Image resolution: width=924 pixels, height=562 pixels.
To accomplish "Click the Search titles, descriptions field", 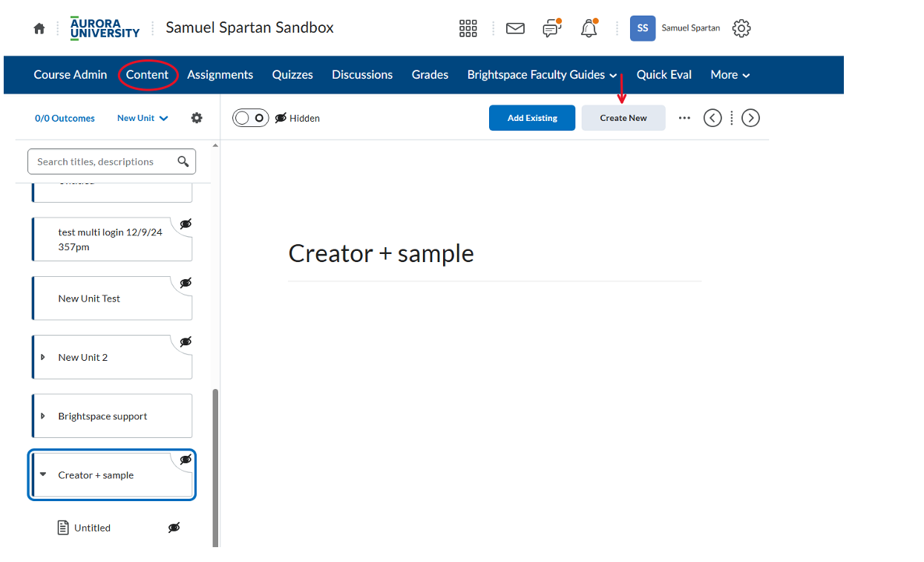I will pos(112,161).
